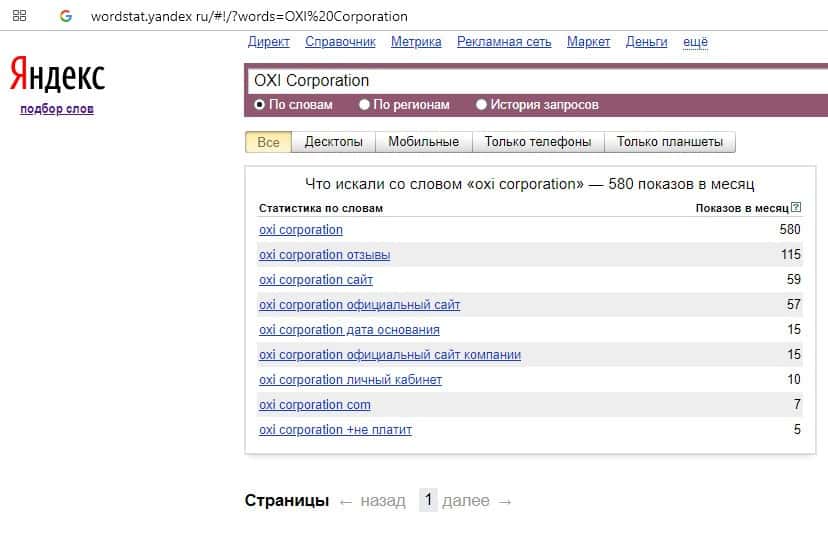Click the назад pagination link
The image size is (828, 548).
coord(383,500)
